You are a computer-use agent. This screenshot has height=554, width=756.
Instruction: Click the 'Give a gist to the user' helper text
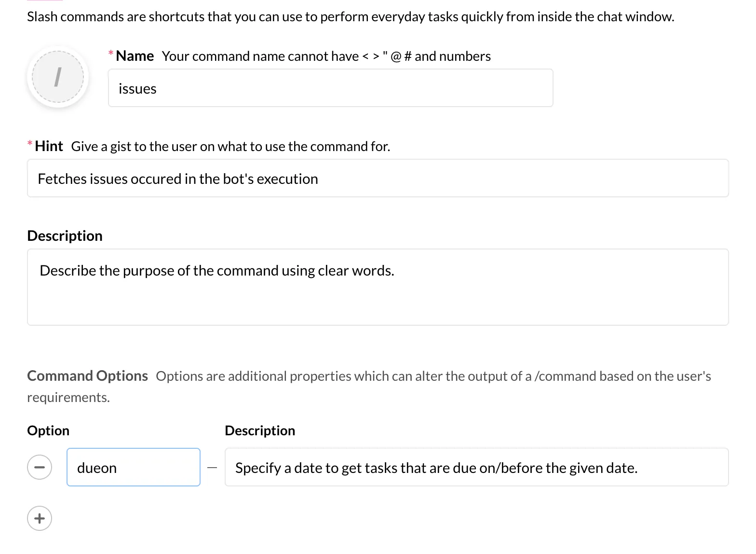pos(230,147)
